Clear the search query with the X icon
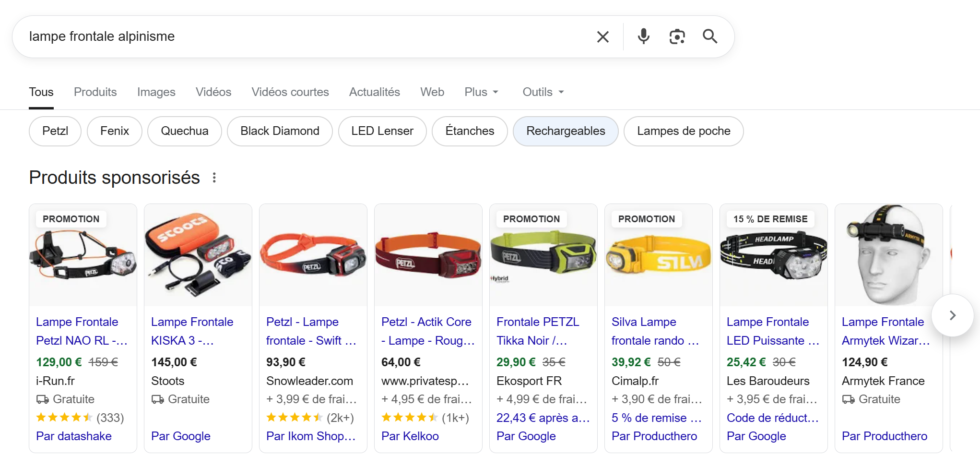 (x=602, y=36)
